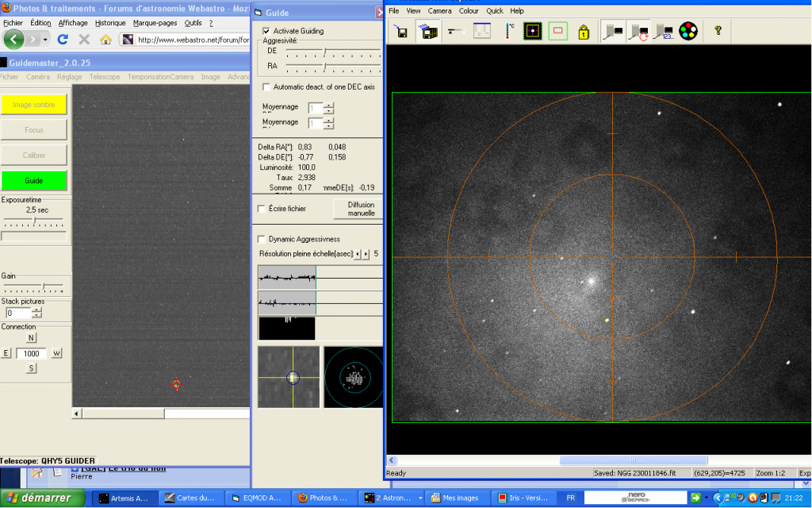Open the Camera menu
This screenshot has height=508, width=812.
pyautogui.click(x=439, y=11)
